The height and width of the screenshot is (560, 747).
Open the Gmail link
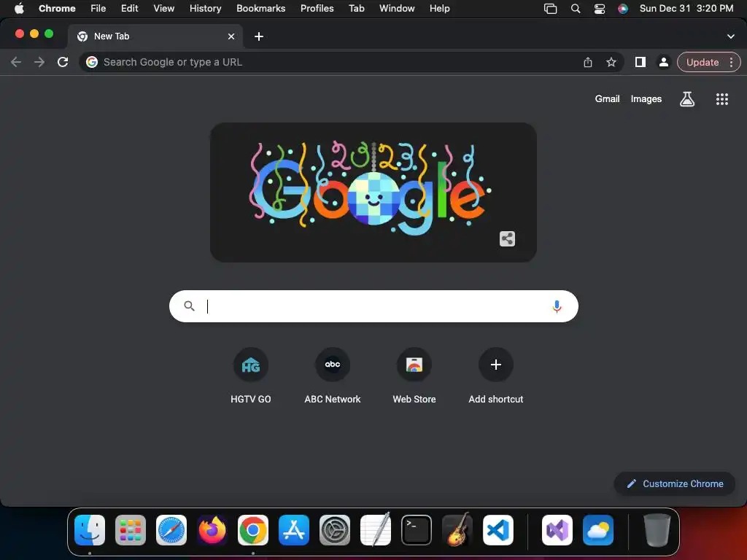tap(607, 99)
